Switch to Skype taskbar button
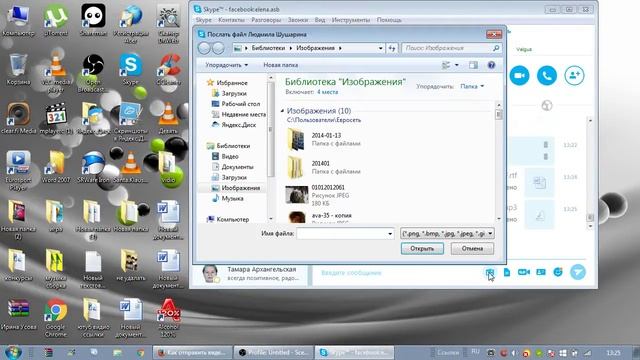Viewport: 640px width, 360px height. coord(355,352)
